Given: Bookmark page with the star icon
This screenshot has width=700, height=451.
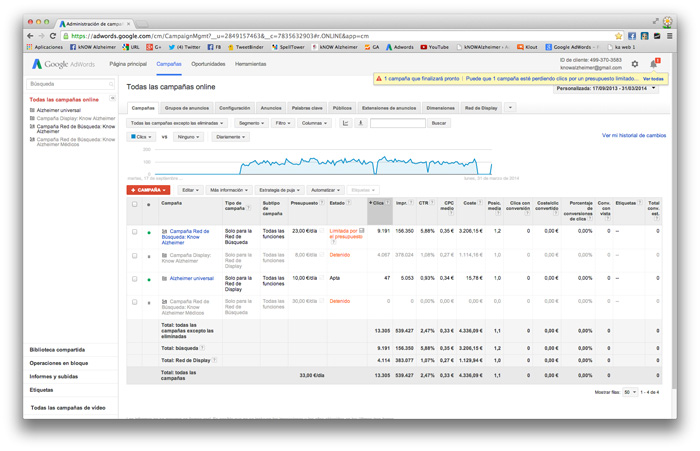Looking at the screenshot, I should [x=618, y=36].
